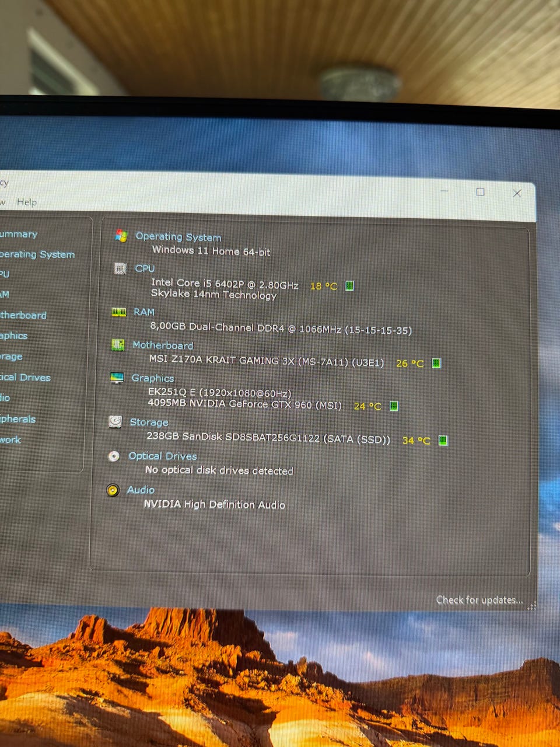
Task: Click the Graphics monitor icon
Action: [117, 378]
